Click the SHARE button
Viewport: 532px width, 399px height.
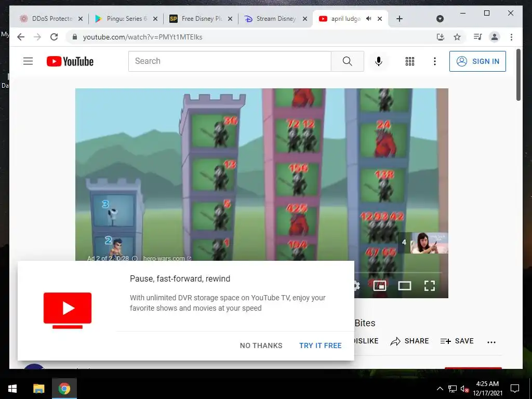tap(409, 341)
